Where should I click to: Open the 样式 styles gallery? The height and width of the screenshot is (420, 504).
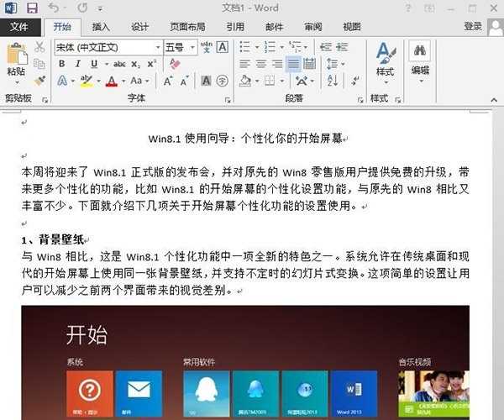click(385, 63)
